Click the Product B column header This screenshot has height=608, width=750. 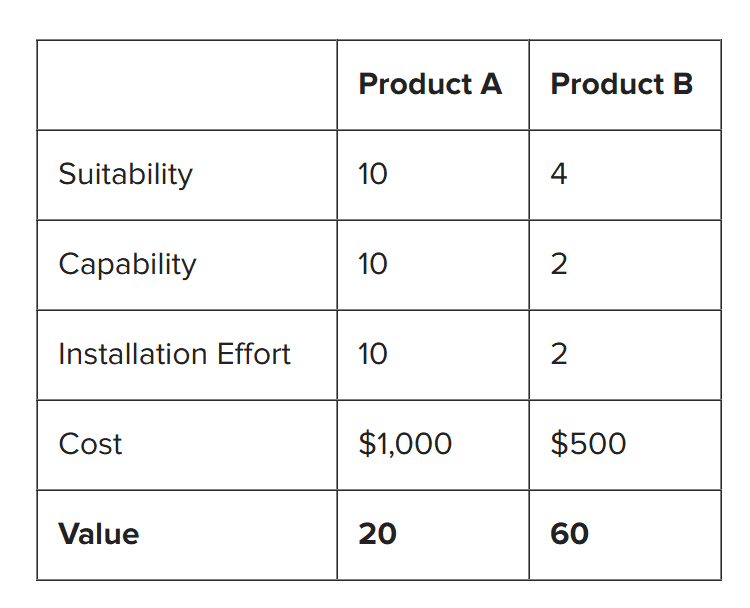tap(621, 85)
